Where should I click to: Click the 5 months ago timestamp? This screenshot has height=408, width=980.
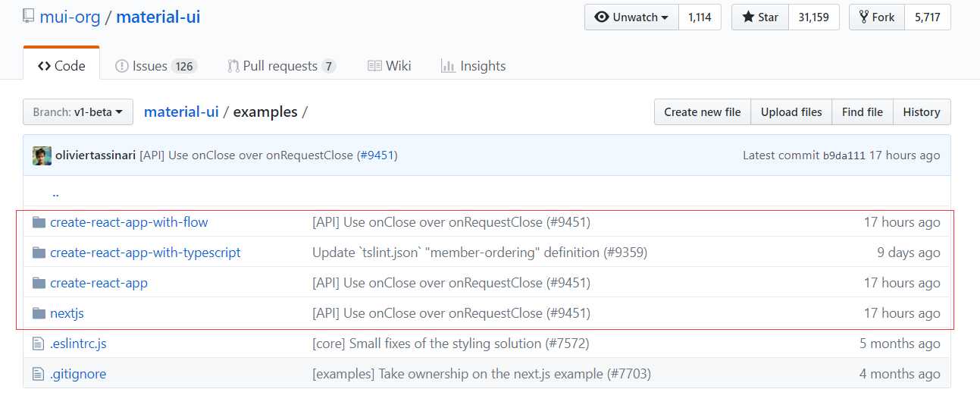tap(900, 344)
